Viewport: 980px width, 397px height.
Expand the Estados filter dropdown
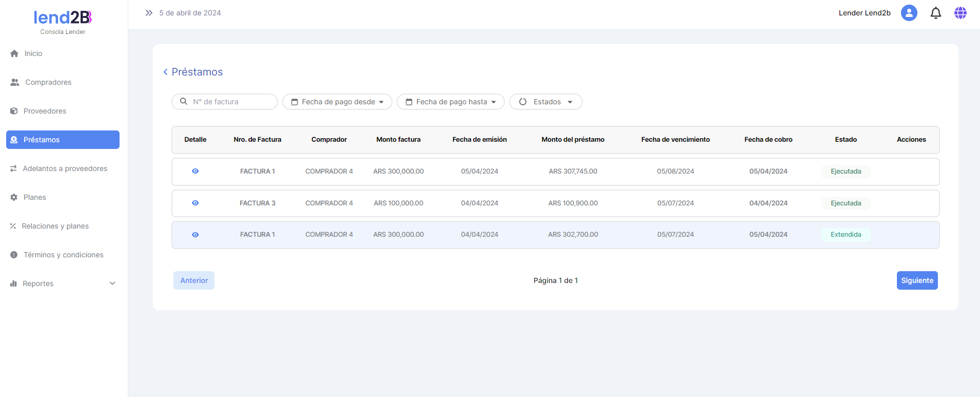(x=545, y=102)
